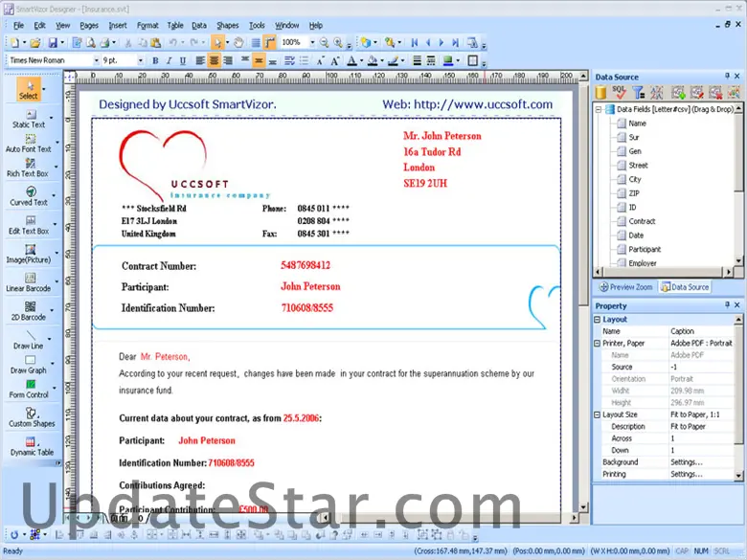Select the Participant data field
The width and height of the screenshot is (747, 560).
point(645,250)
